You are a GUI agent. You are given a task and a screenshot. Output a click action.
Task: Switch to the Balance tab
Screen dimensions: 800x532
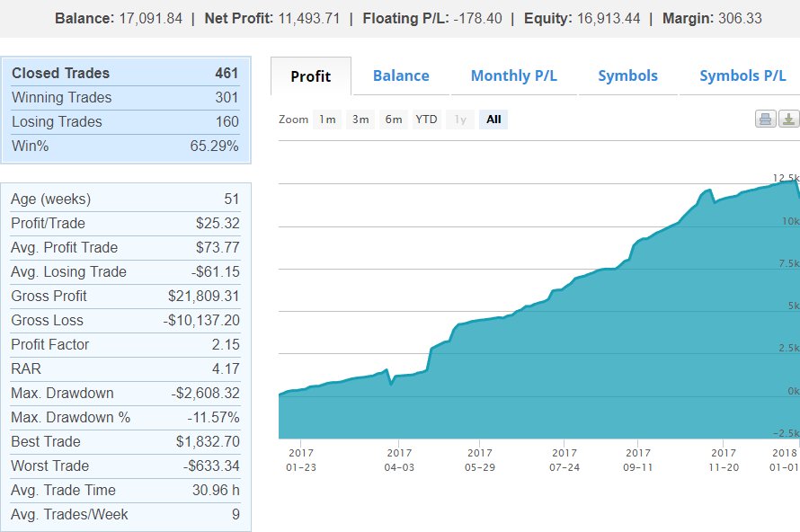tap(401, 76)
